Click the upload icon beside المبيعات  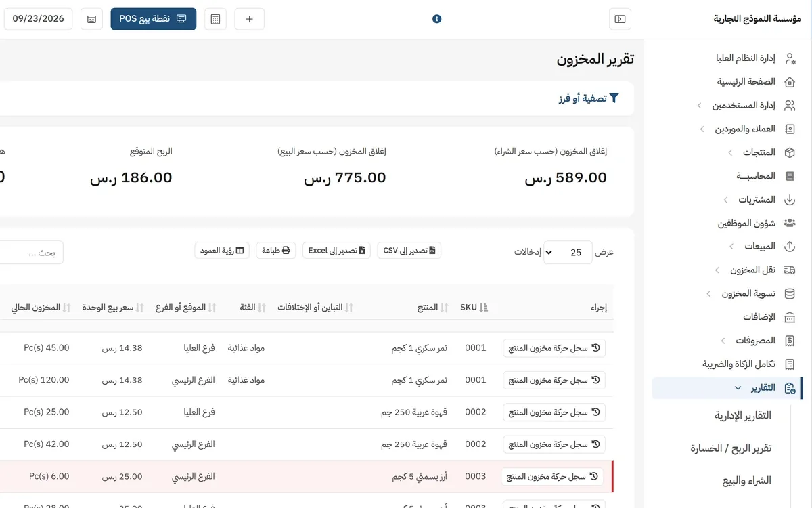coord(789,247)
